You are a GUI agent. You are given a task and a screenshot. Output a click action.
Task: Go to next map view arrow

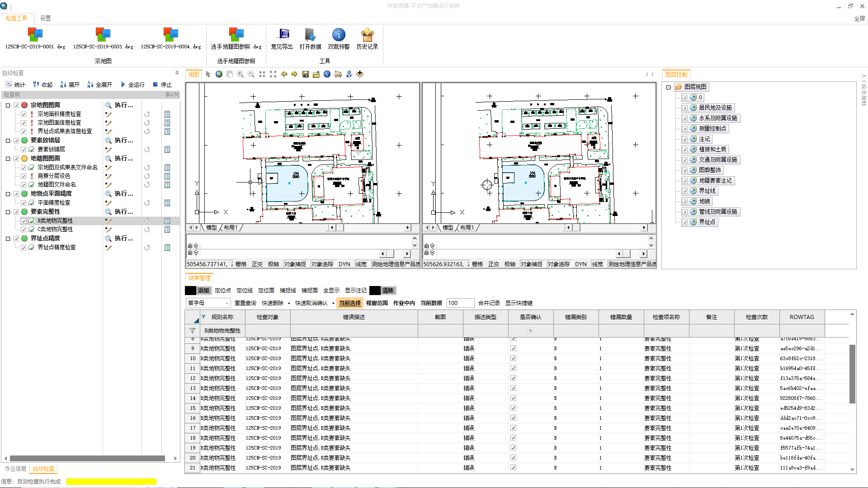pos(295,75)
